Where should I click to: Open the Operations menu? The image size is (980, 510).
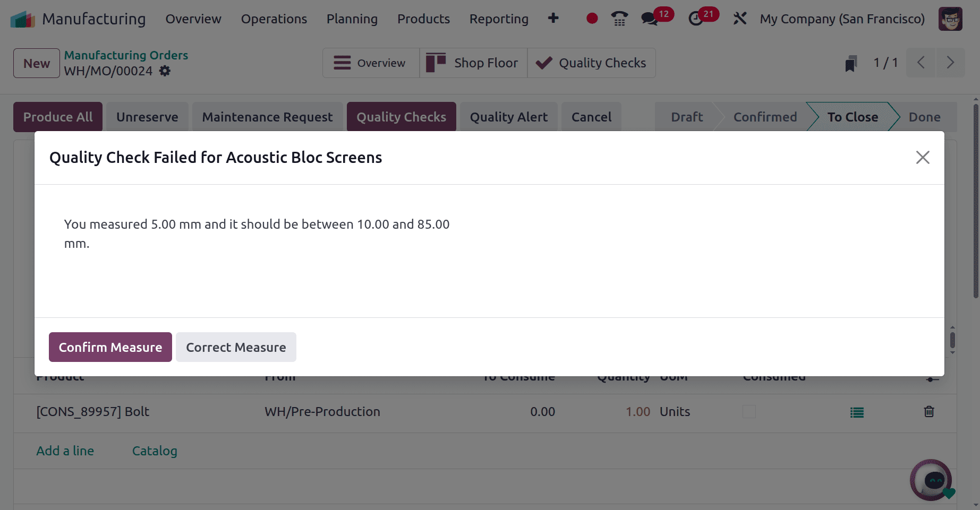pos(274,19)
